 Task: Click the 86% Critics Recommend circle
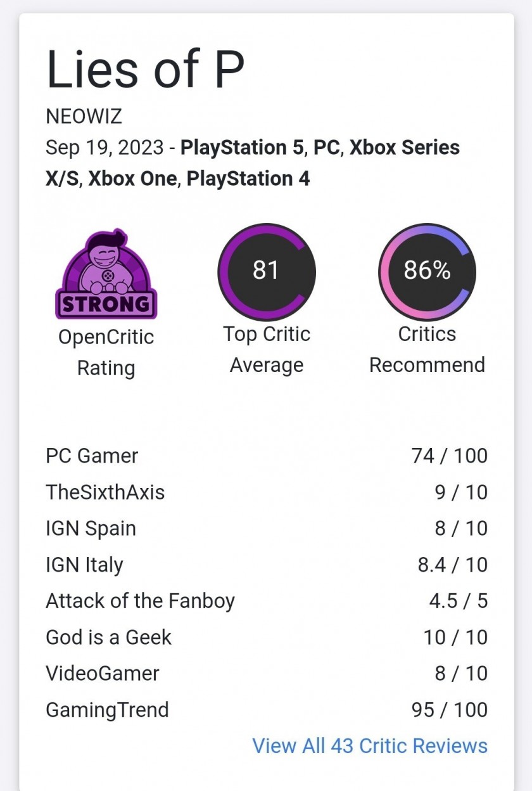(x=427, y=273)
